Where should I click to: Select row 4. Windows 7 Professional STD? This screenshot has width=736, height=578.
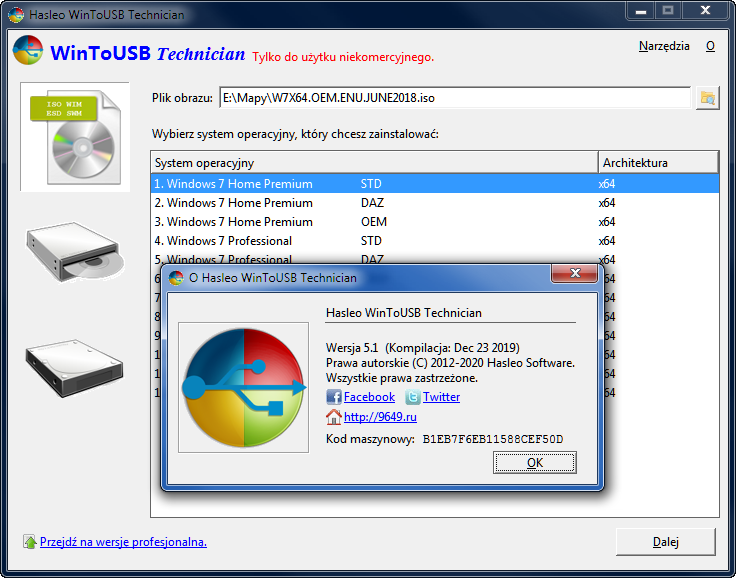point(435,241)
